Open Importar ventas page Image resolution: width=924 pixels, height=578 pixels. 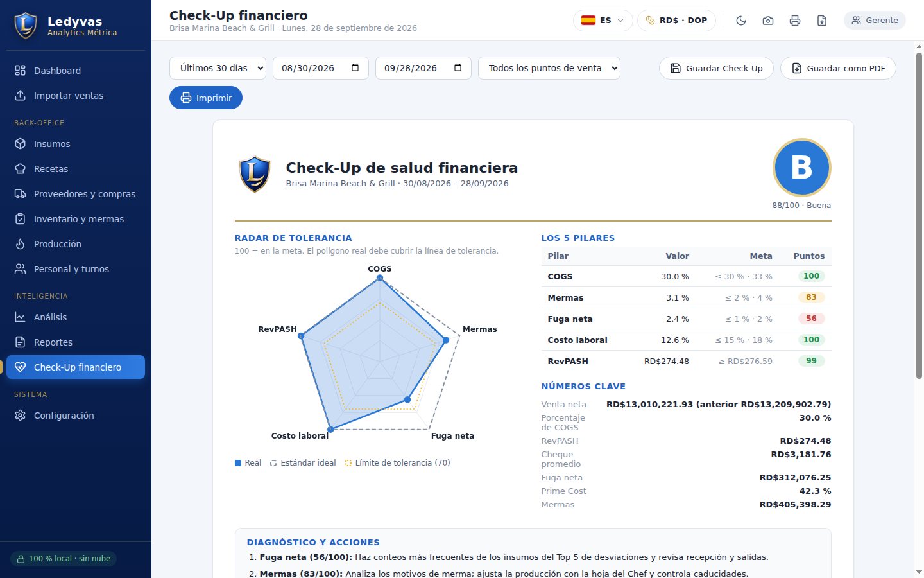pos(76,96)
